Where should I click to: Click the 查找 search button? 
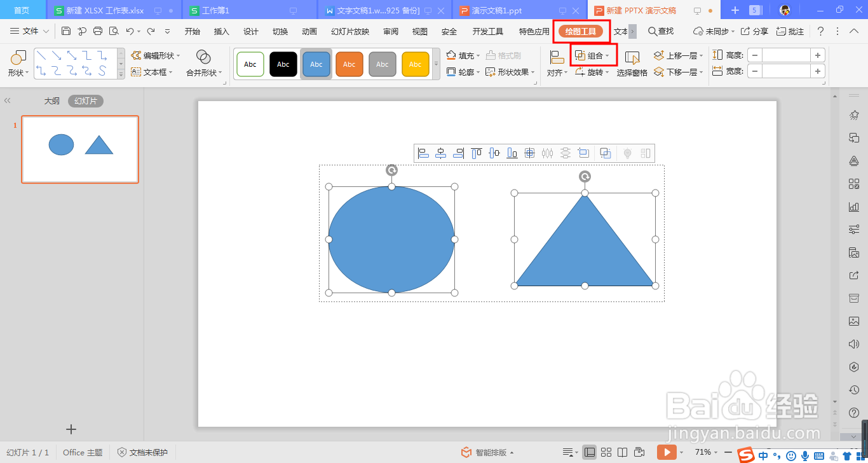point(661,31)
